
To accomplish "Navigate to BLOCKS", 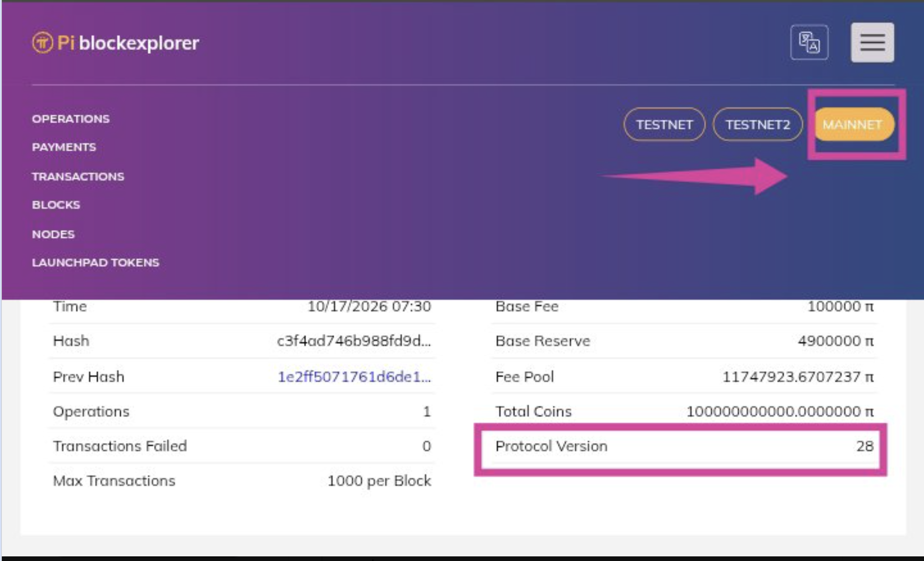I will tap(56, 205).
